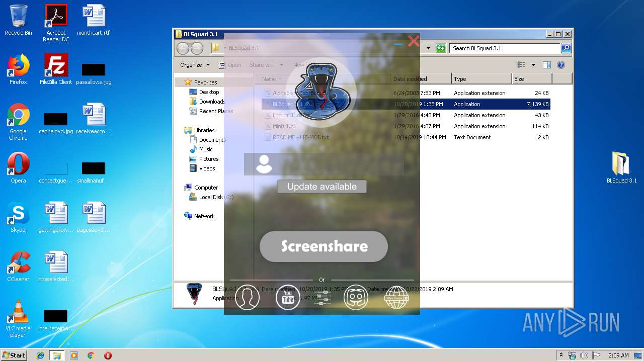Click the Change your view icon
Viewport: 644px width, 362px height.
point(521,65)
